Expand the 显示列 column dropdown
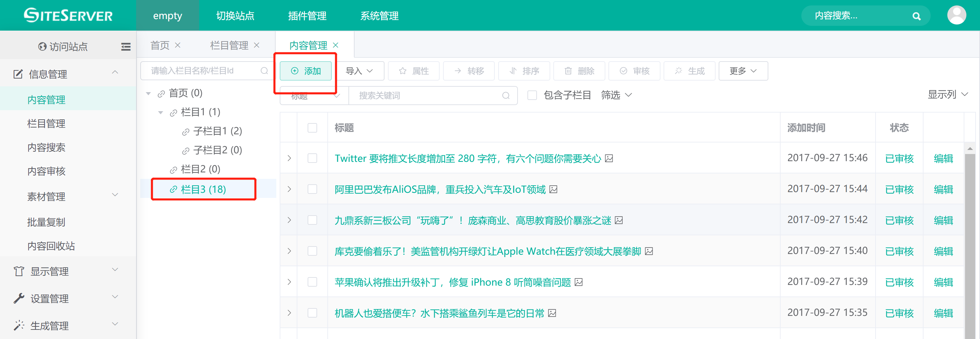Screen dimensions: 980x339 click(x=947, y=95)
